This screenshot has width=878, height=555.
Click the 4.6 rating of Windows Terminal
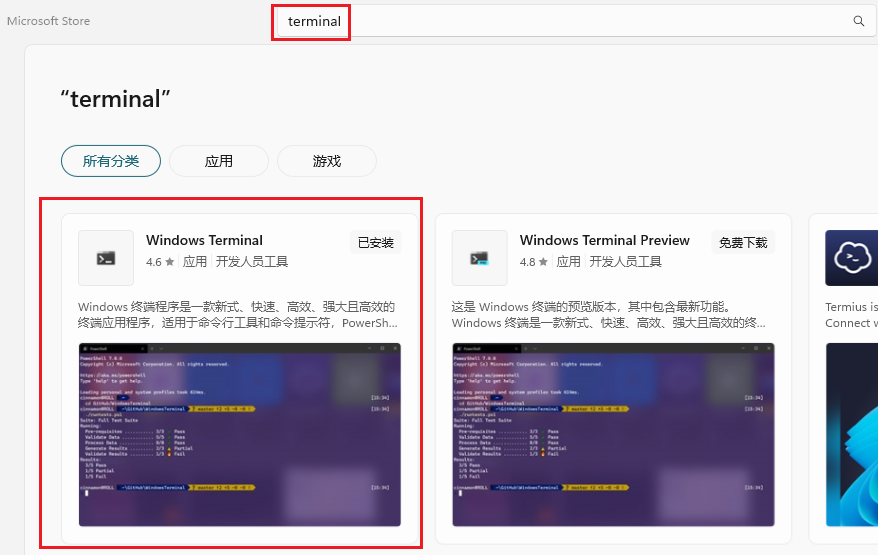[x=160, y=262]
